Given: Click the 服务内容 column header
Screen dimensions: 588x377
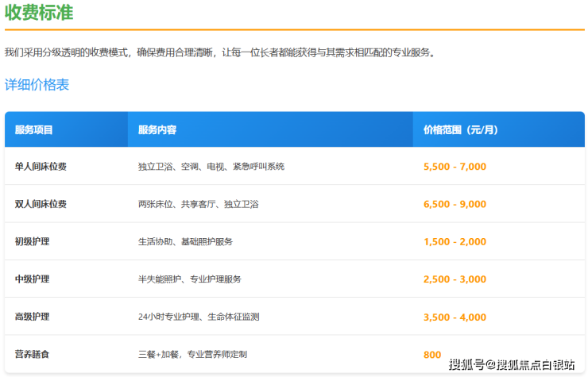Looking at the screenshot, I should click(157, 129).
